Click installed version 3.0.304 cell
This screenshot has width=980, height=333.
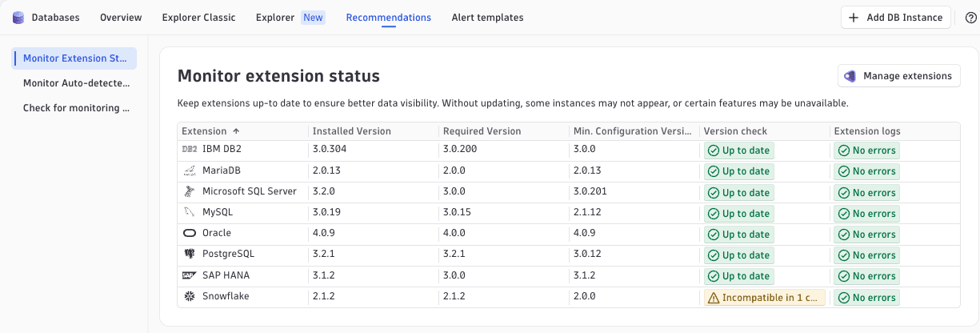coord(330,150)
